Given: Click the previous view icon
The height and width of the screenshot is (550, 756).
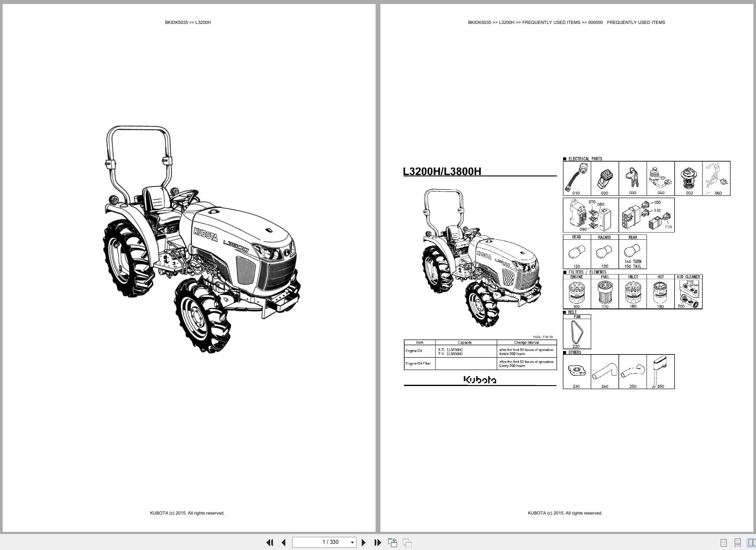Looking at the screenshot, I should 392,542.
